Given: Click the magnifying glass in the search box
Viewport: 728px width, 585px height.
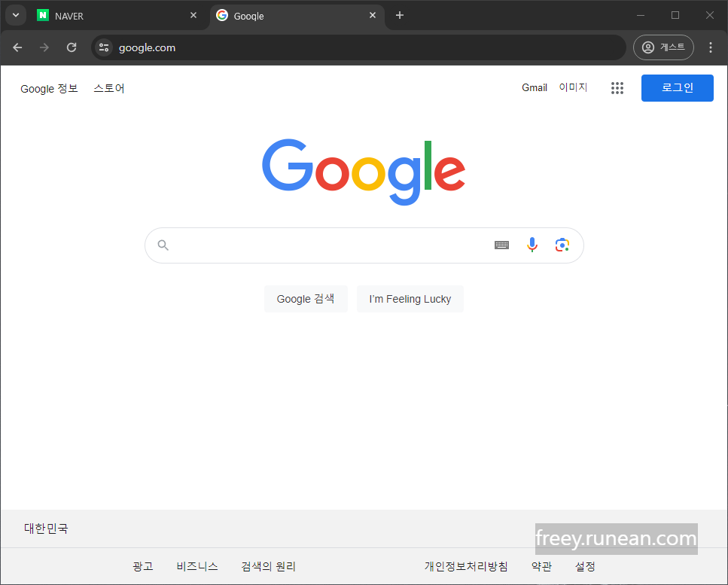Looking at the screenshot, I should click(x=163, y=245).
